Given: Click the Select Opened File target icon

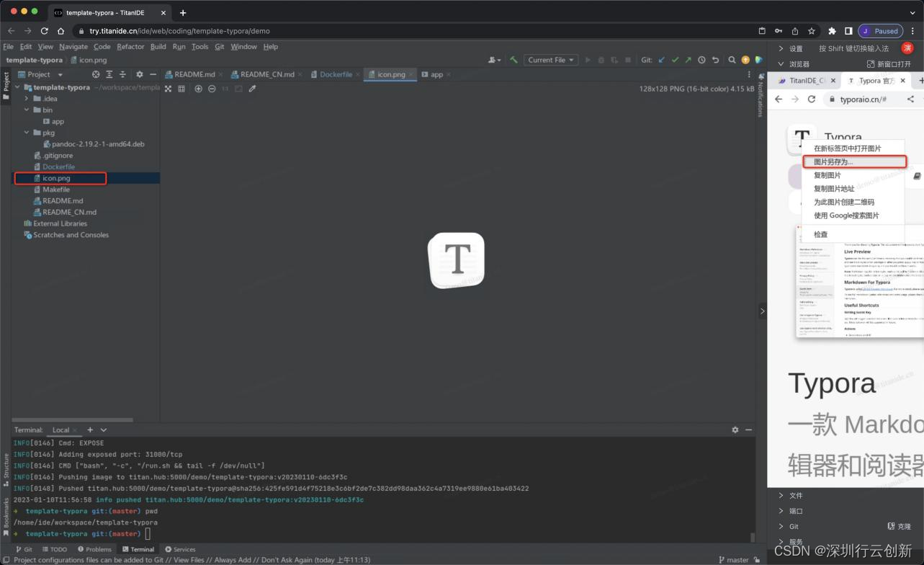Looking at the screenshot, I should (96, 74).
